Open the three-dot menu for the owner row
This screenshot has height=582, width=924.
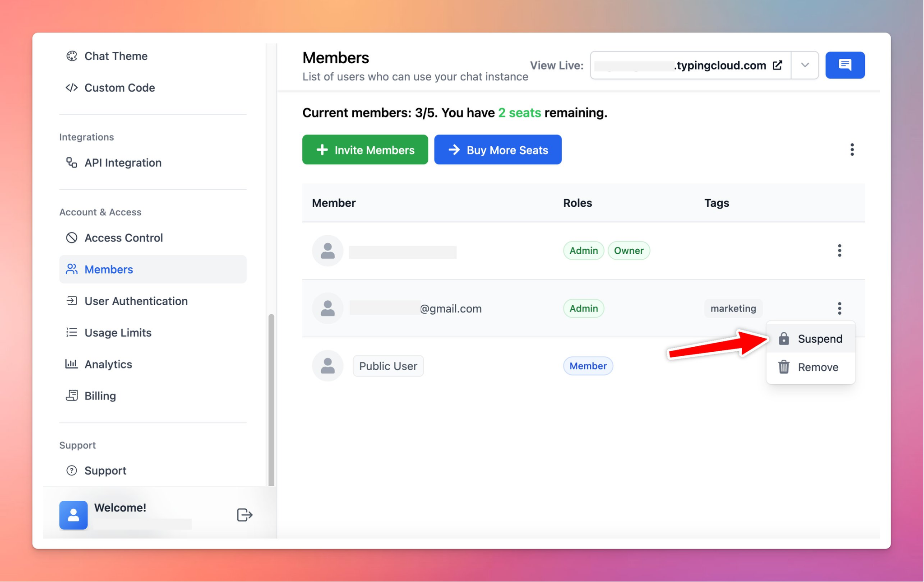[839, 251]
